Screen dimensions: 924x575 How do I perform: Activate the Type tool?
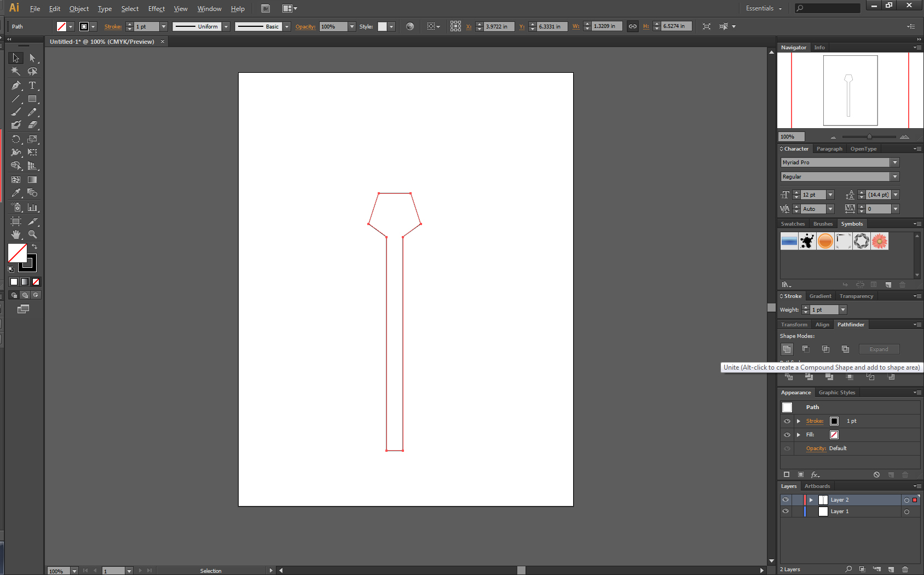[33, 85]
